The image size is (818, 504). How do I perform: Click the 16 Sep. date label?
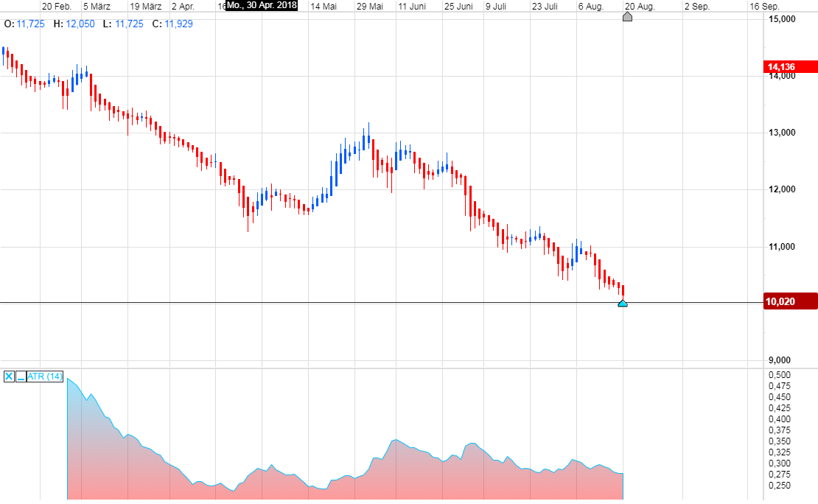(x=764, y=7)
